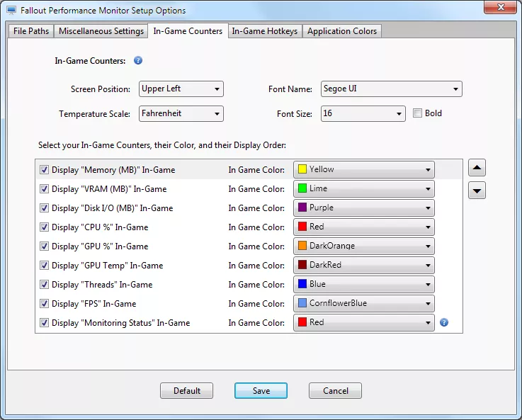
Task: Open the Screen Position dropdown
Action: click(181, 89)
